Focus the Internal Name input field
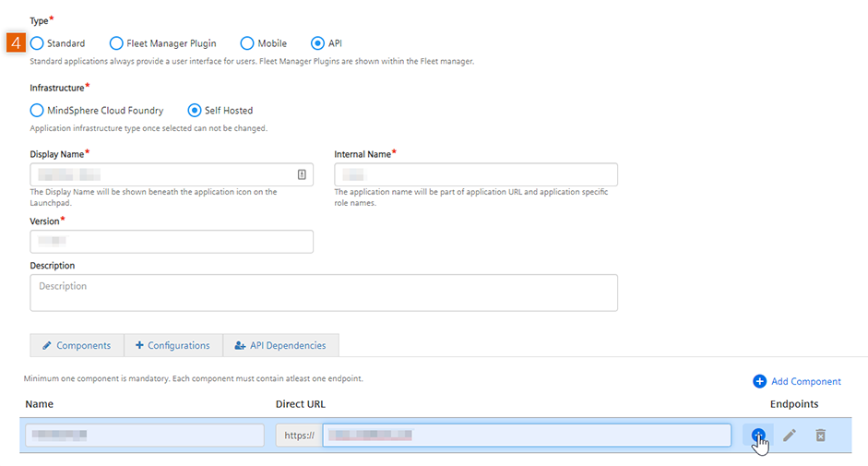 click(476, 174)
